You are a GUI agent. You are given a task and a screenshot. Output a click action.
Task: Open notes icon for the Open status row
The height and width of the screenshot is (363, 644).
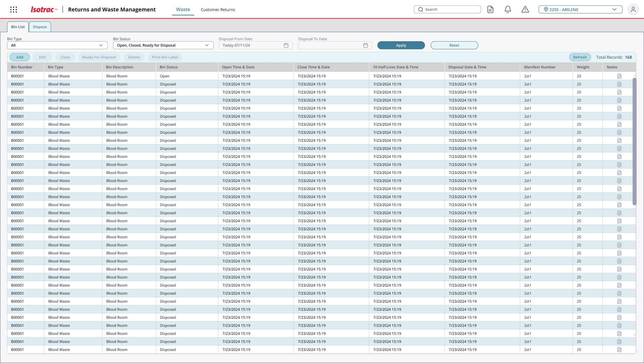click(619, 76)
